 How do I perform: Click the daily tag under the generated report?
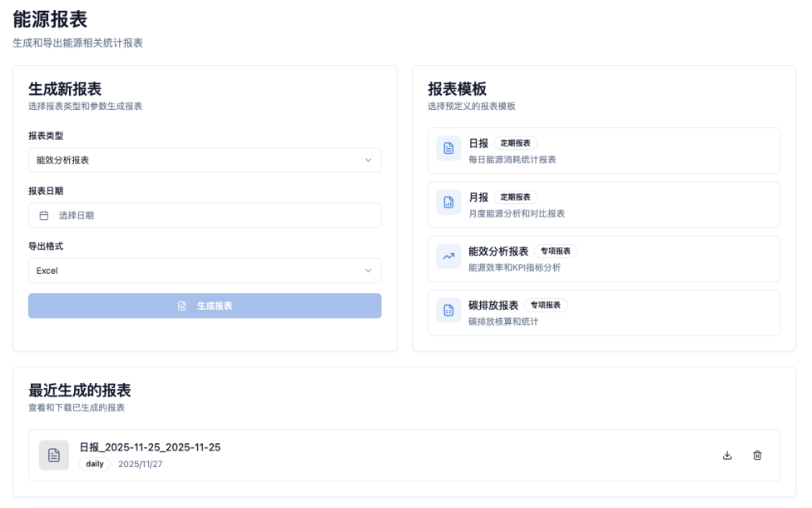[94, 464]
